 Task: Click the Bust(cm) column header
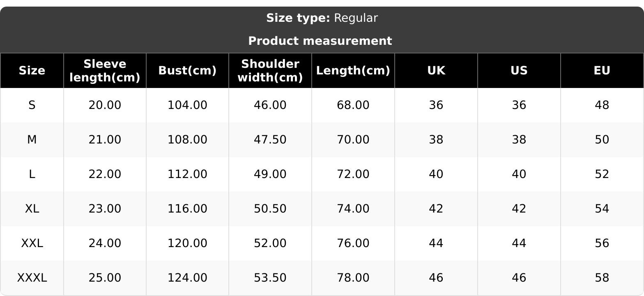[x=187, y=71]
